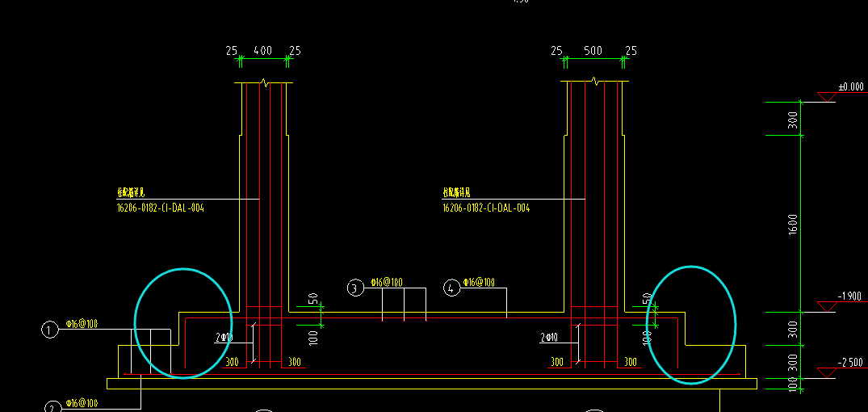Click the ±0.000 elevation label
Viewport: 868px width, 412px height.
pyautogui.click(x=851, y=87)
